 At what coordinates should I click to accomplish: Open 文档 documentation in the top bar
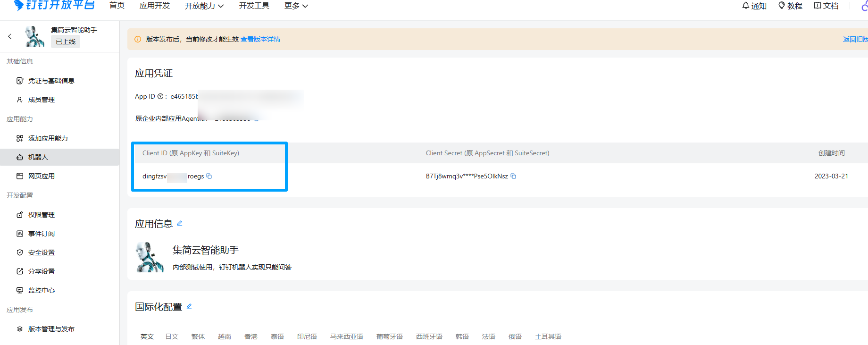[x=826, y=6]
